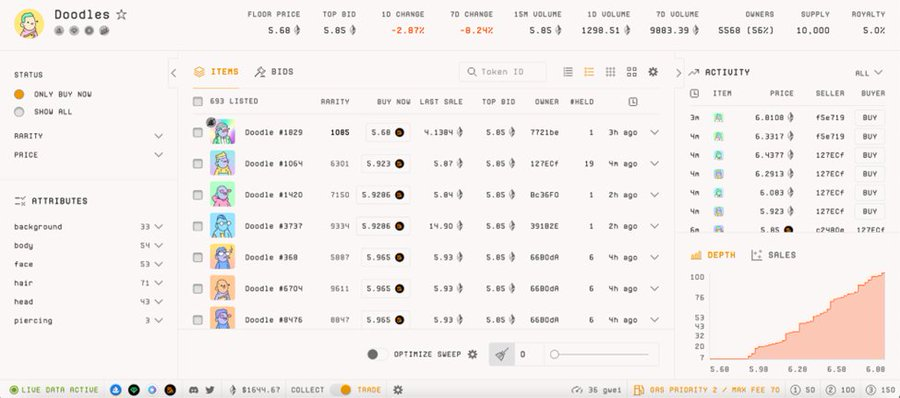Screen dimensions: 900x398
Task: Open items view settings gear
Action: (653, 72)
